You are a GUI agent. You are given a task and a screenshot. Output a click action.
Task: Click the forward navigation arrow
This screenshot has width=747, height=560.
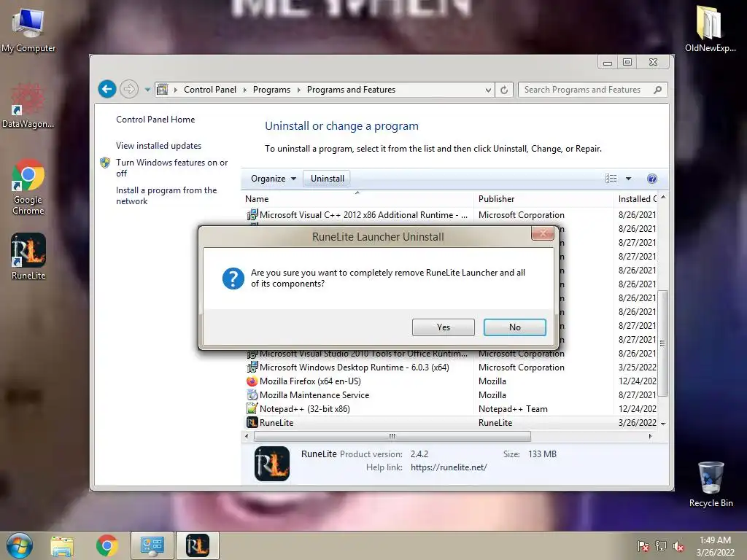pos(128,89)
